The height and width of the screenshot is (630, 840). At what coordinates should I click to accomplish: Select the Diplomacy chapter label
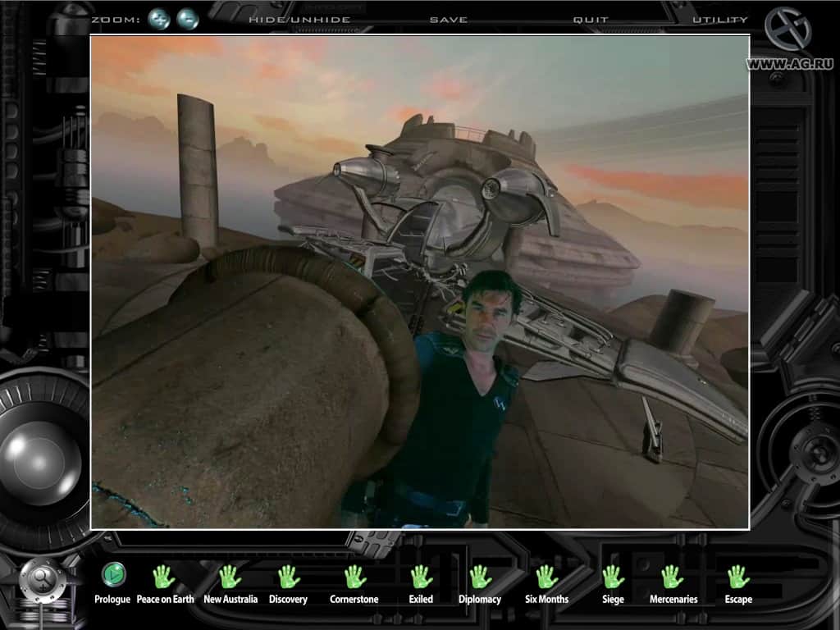(479, 600)
